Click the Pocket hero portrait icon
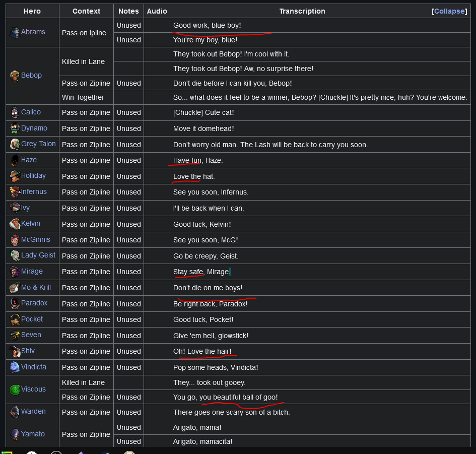 [15, 319]
